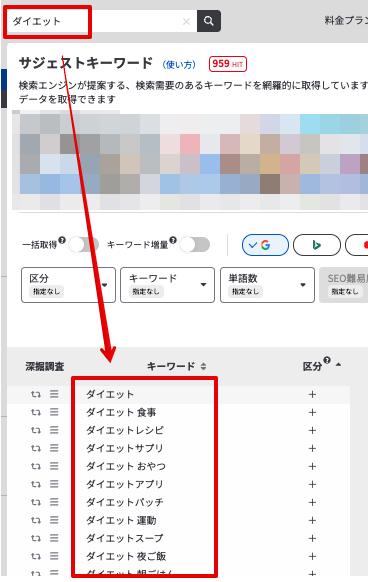Click the plus icon in ダイエット row
Viewport: 368px width, 582px height.
point(312,394)
